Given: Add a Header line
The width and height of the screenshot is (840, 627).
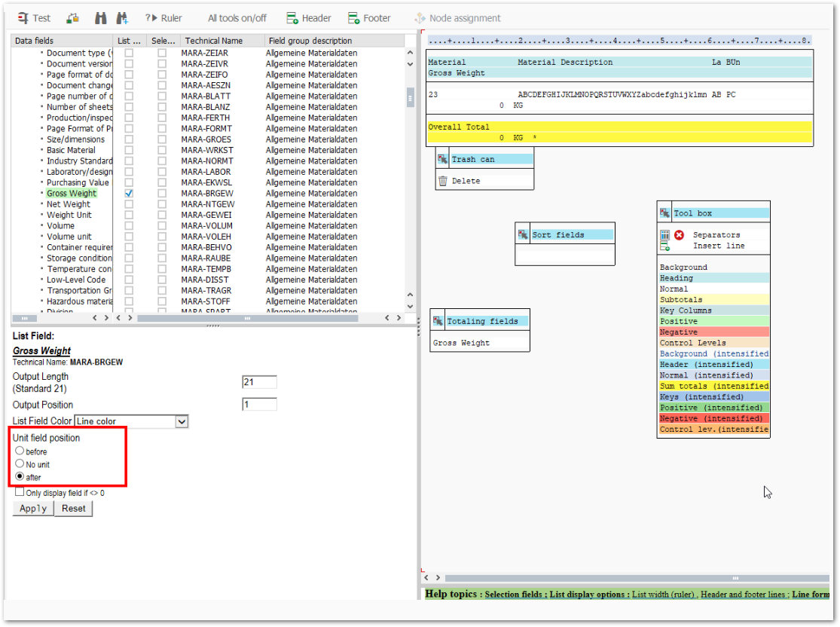Looking at the screenshot, I should click(309, 18).
